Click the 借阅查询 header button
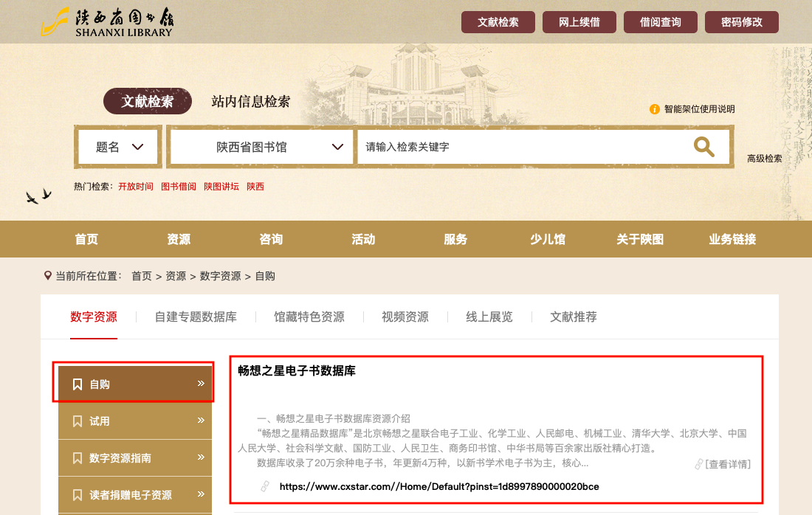This screenshot has height=515, width=812. (x=660, y=22)
